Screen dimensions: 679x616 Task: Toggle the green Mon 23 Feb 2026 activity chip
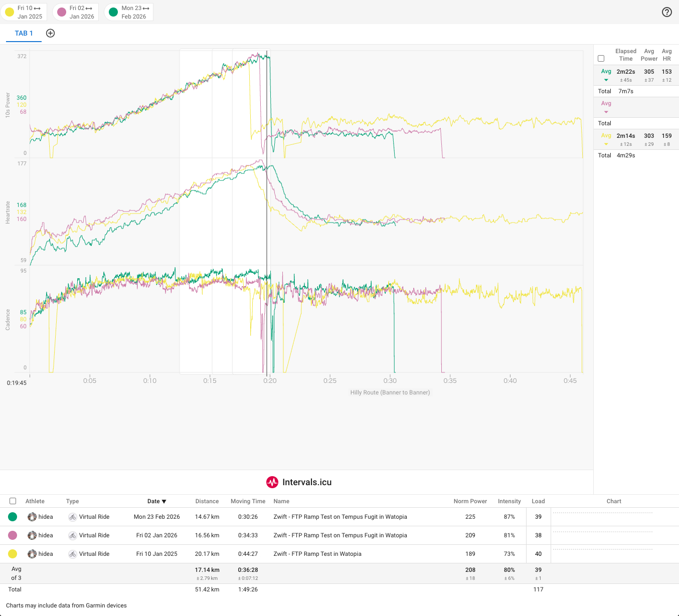pos(113,12)
